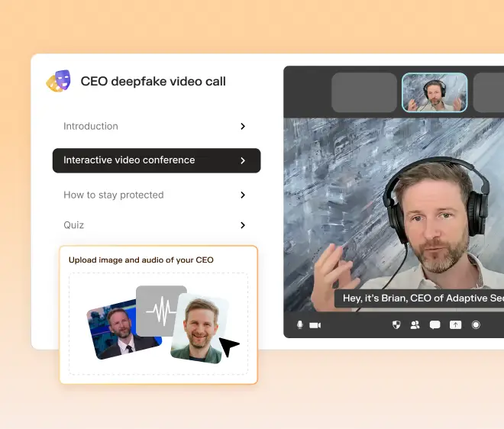504x429 pixels.
Task: Show the participants list
Action: (x=415, y=325)
